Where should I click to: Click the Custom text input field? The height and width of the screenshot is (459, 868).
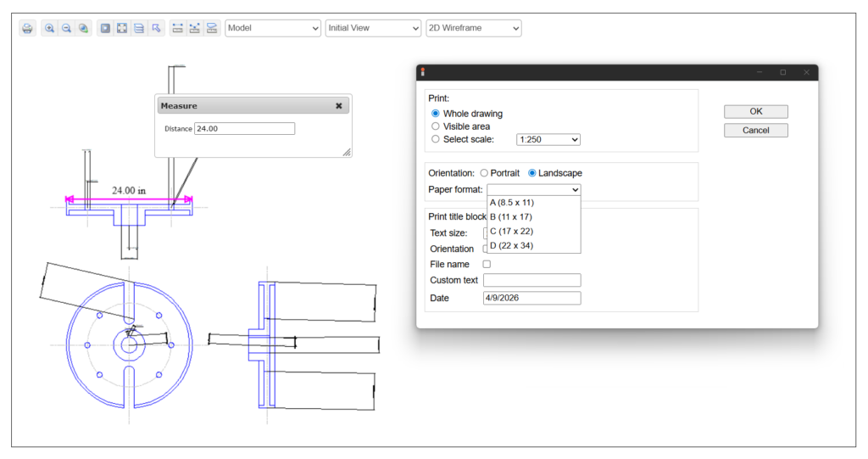tap(532, 280)
